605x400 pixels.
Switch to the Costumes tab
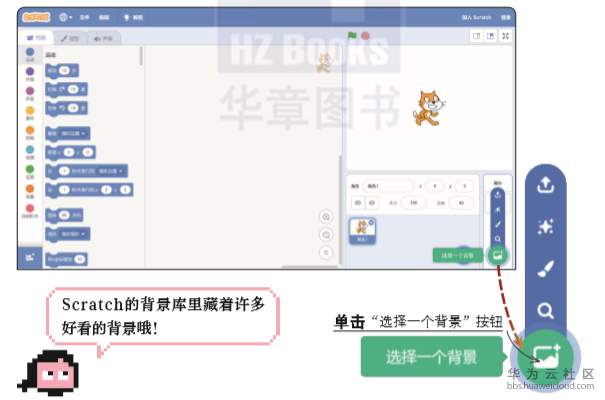pos(71,38)
